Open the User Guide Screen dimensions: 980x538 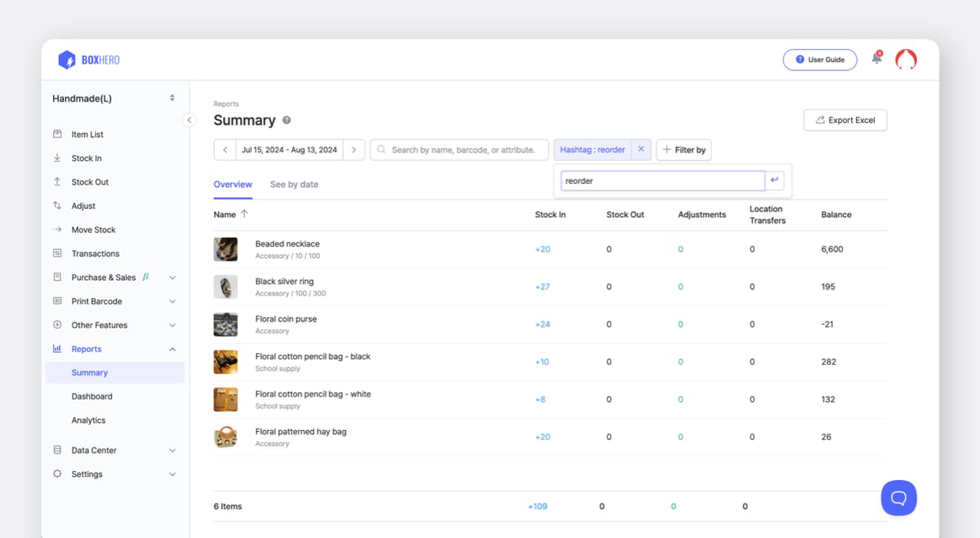820,59
